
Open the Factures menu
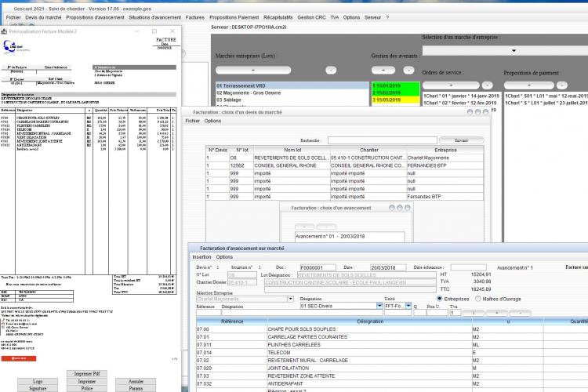[x=195, y=17]
